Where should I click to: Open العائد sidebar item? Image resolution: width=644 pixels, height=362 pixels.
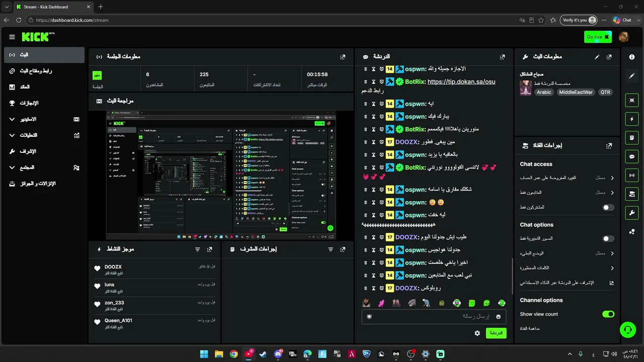tap(44, 87)
